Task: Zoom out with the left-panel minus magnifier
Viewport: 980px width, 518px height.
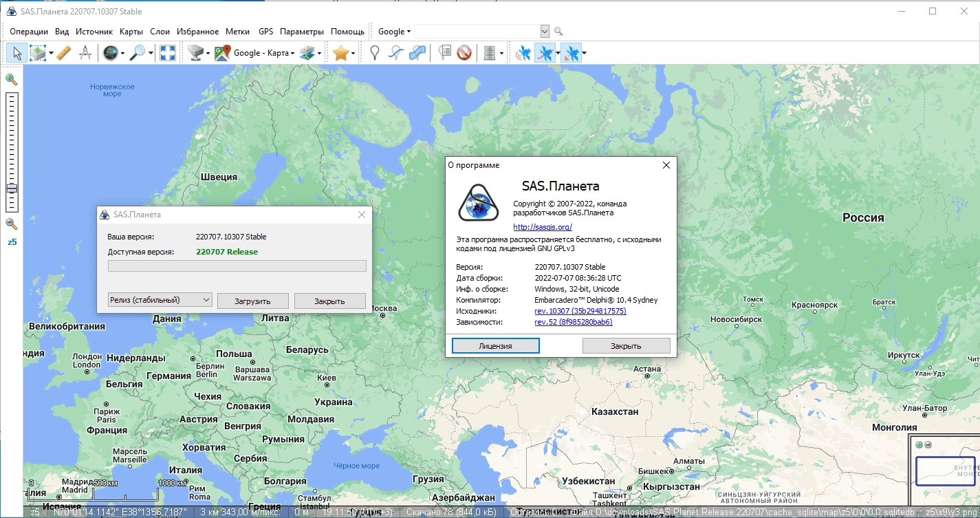Action: (x=11, y=224)
